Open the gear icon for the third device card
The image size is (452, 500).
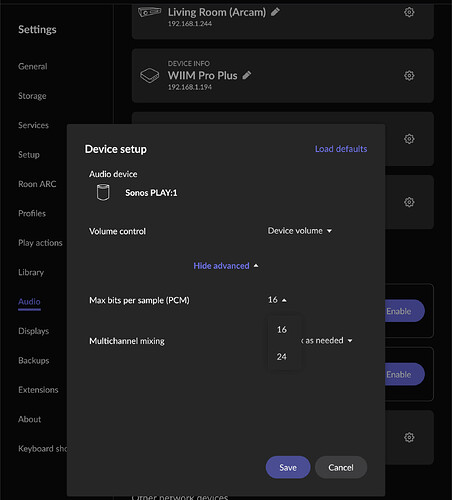click(x=409, y=139)
